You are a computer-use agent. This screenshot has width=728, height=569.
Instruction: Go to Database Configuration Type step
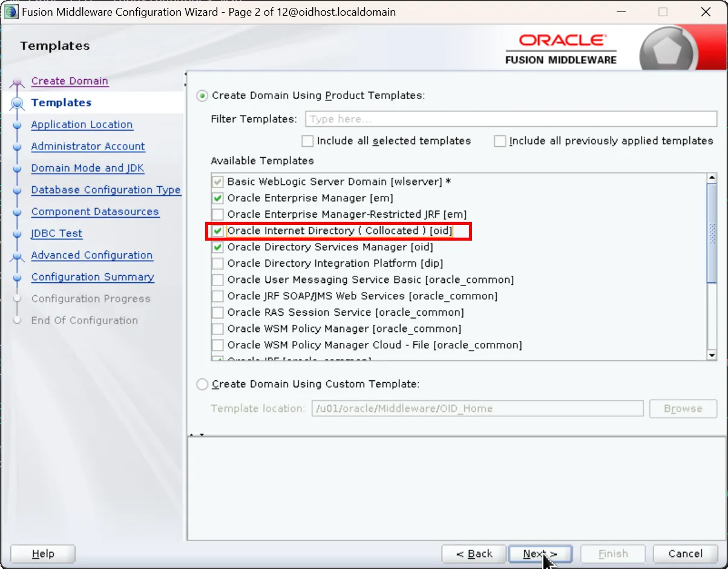tap(106, 190)
